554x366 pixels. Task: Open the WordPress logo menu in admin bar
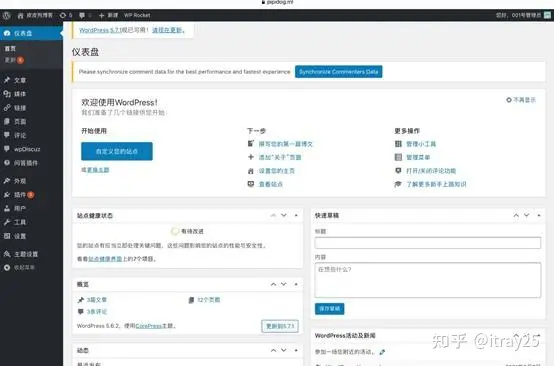pos(7,16)
